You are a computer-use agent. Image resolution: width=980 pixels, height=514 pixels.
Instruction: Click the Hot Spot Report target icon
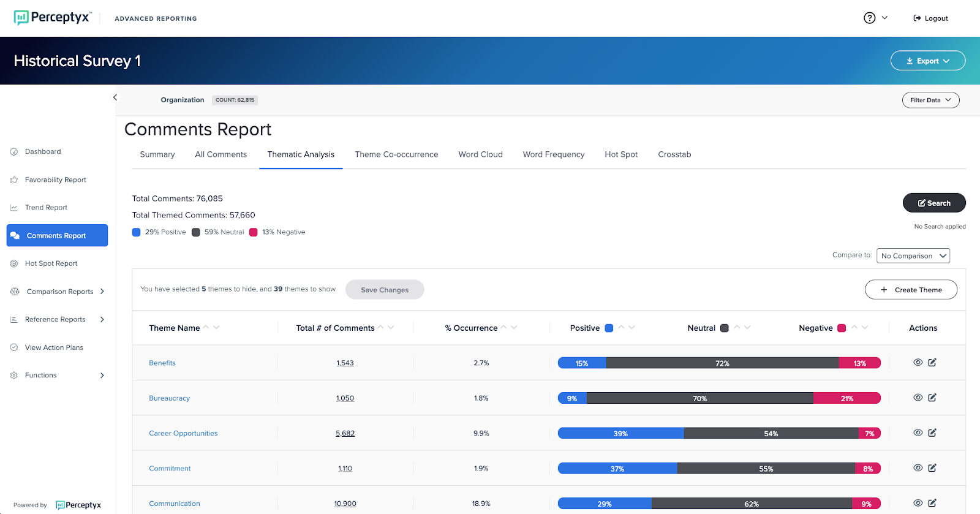point(13,264)
